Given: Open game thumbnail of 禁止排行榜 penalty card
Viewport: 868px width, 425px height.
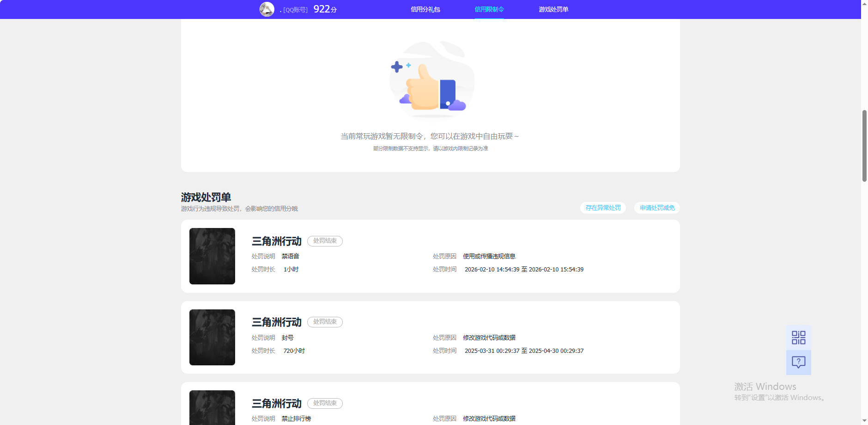Looking at the screenshot, I should 212,407.
